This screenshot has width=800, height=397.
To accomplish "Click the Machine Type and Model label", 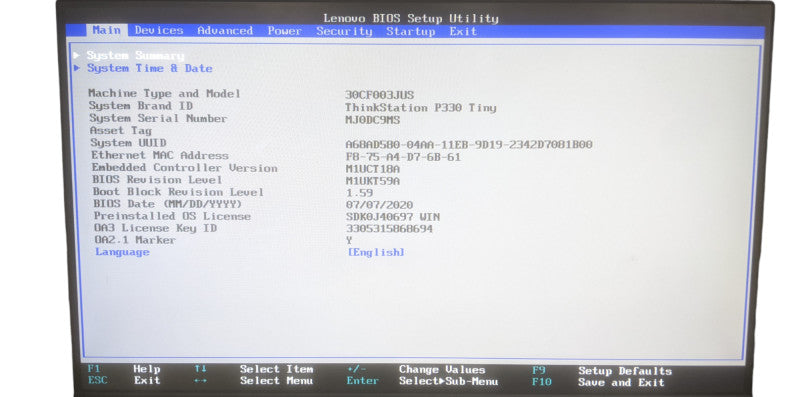I will click(x=164, y=93).
